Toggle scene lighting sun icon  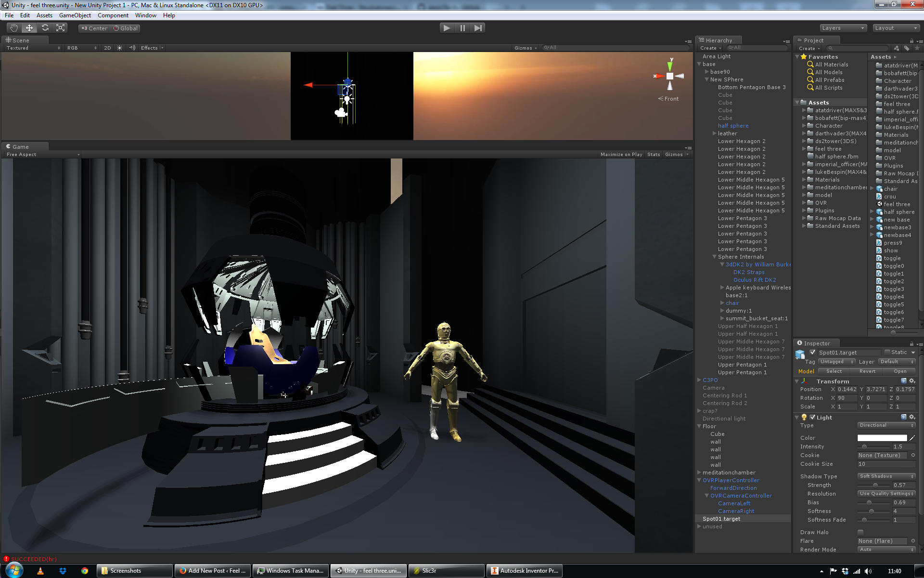tap(120, 48)
